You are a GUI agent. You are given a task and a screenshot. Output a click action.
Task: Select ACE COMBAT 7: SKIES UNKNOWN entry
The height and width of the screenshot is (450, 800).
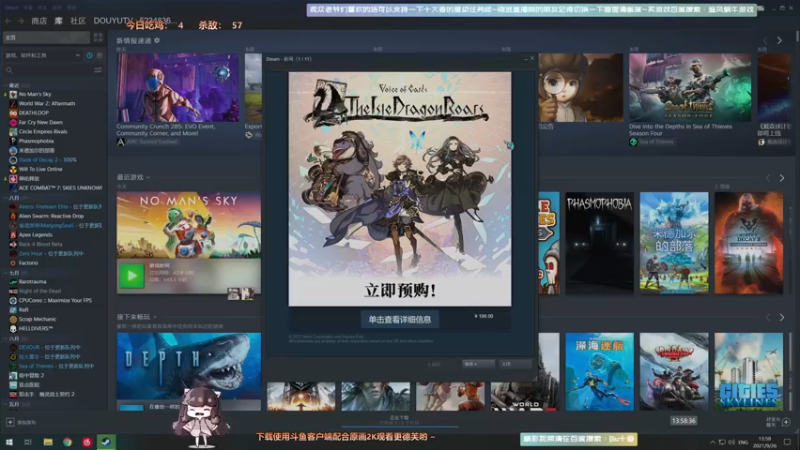[60, 188]
